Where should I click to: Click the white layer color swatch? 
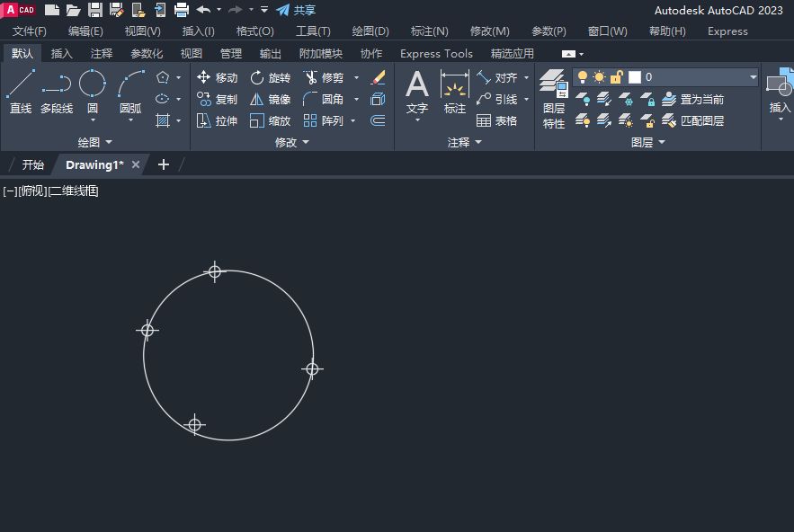coord(635,77)
